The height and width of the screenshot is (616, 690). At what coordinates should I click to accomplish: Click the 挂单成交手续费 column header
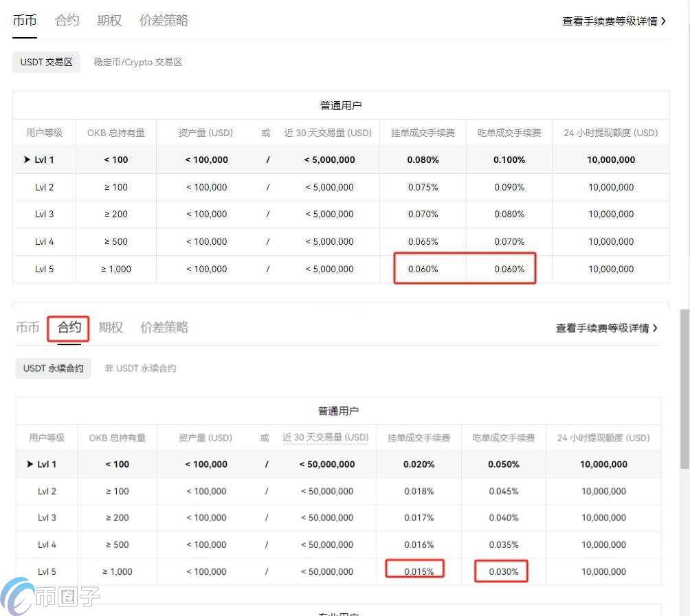pyautogui.click(x=423, y=133)
